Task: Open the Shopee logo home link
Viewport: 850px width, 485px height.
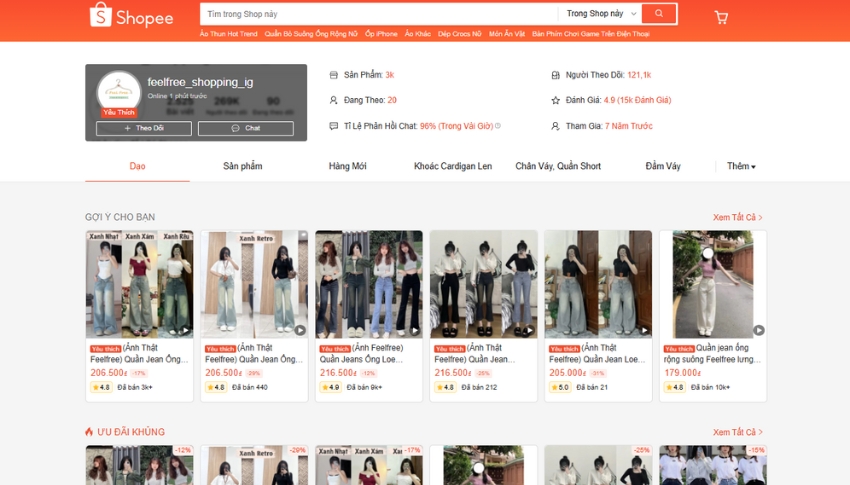Action: pyautogui.click(x=131, y=16)
